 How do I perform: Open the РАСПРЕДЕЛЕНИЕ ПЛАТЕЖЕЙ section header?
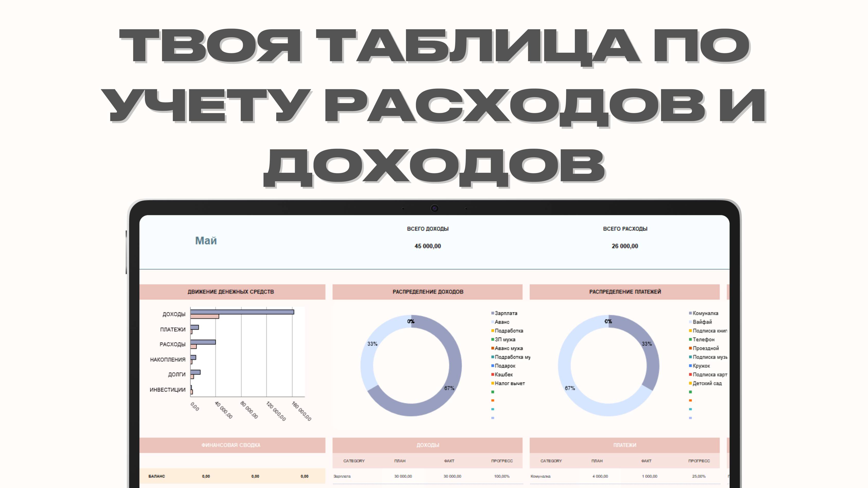pos(625,292)
